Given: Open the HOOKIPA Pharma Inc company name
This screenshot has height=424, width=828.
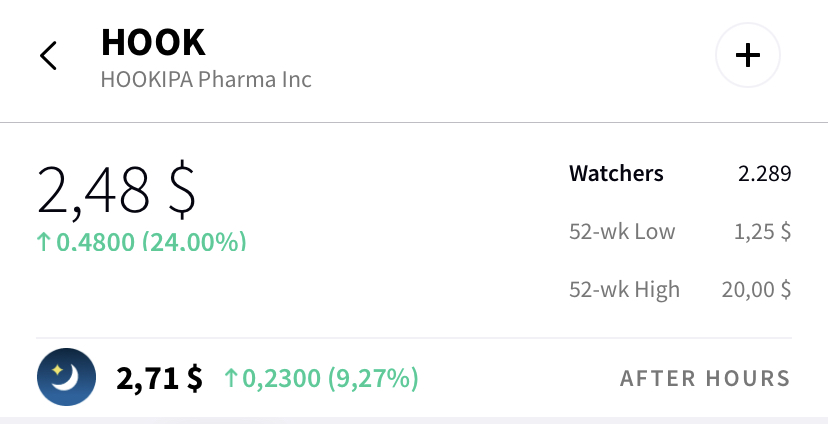Looking at the screenshot, I should tap(206, 79).
